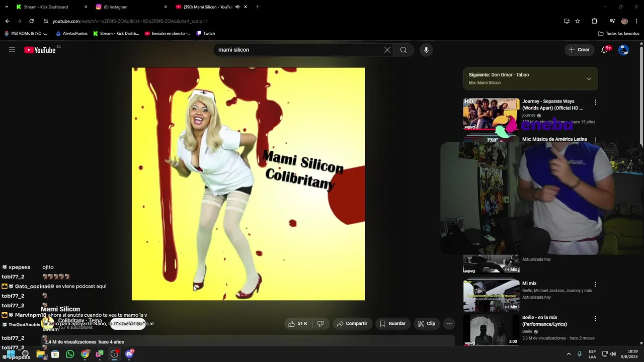The height and width of the screenshot is (362, 644).
Task: Run search with the magnifier button
Action: point(404,50)
